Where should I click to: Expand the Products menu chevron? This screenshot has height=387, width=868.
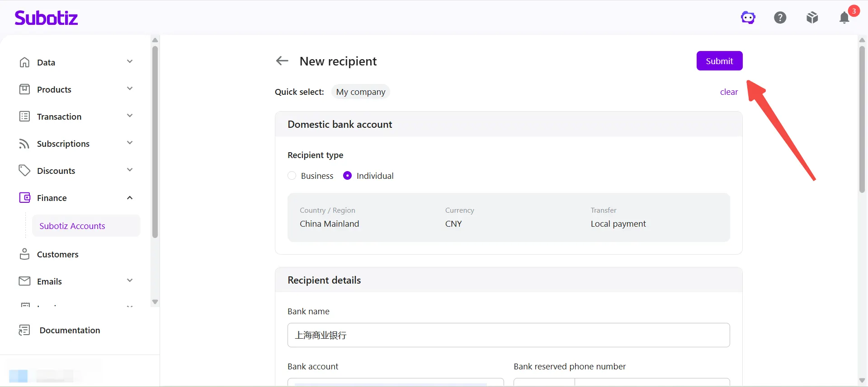click(130, 89)
